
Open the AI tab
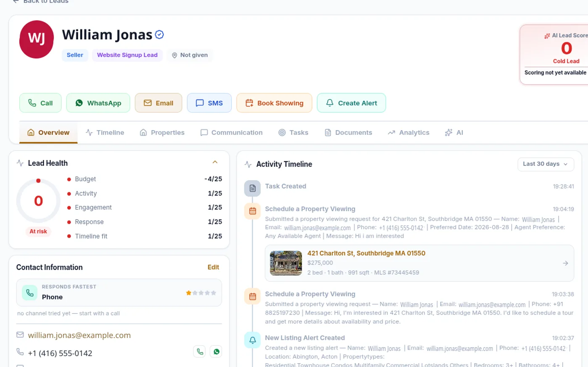pyautogui.click(x=454, y=133)
